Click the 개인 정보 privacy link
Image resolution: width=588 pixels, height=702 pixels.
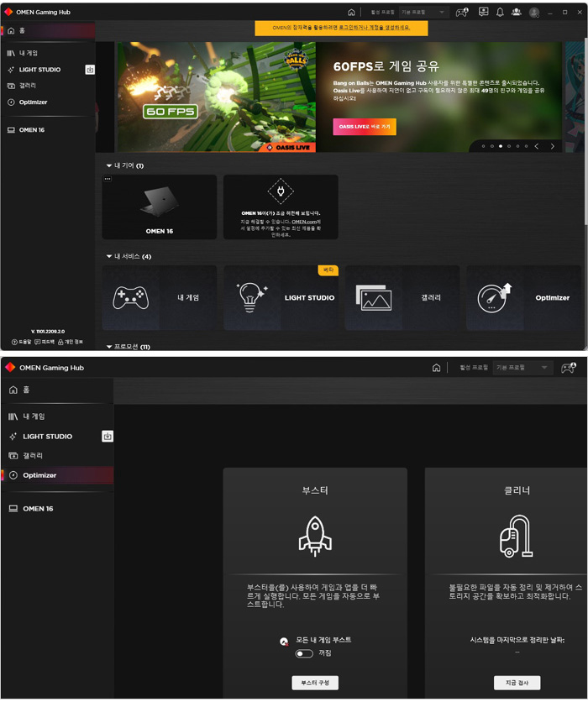(71, 342)
